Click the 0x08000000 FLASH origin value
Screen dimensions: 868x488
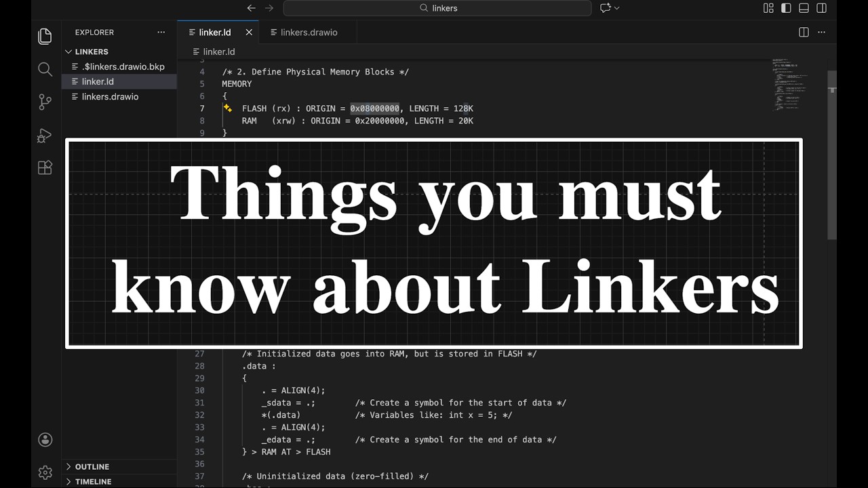(x=375, y=108)
